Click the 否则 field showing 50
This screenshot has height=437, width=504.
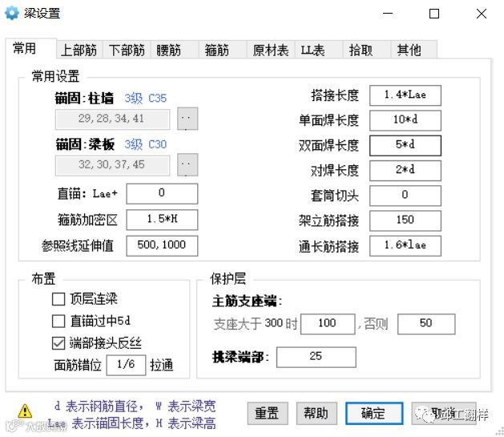[426, 324]
